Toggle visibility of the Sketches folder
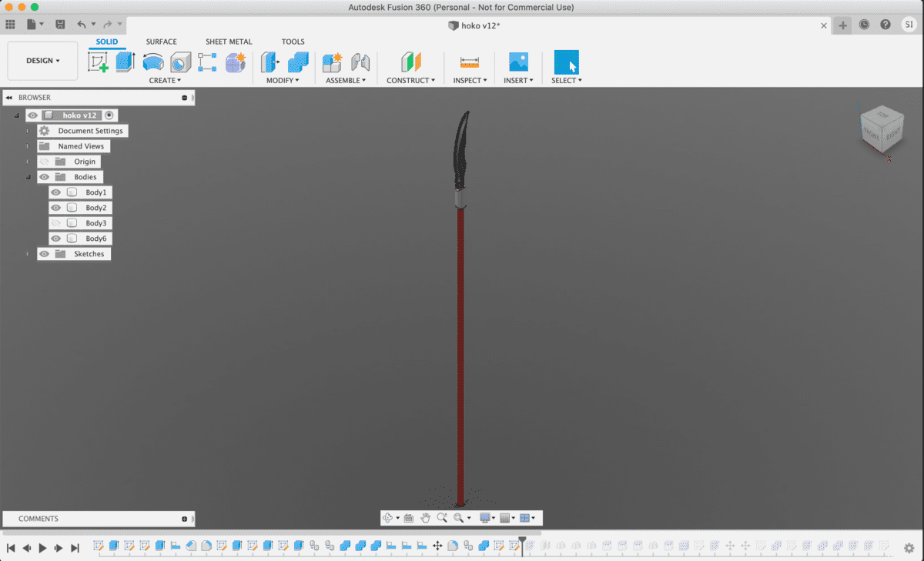924x561 pixels. (x=45, y=254)
